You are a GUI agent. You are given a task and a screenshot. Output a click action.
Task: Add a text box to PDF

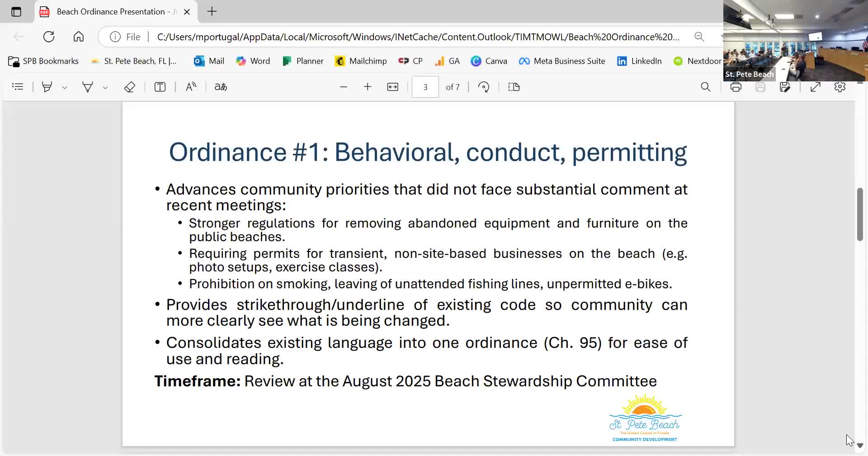160,87
